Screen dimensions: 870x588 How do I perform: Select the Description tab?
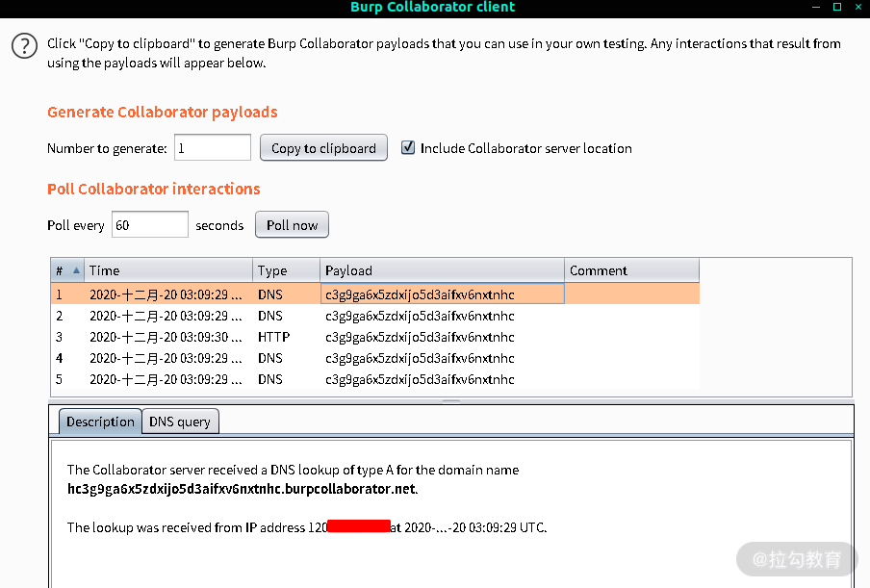click(x=100, y=422)
